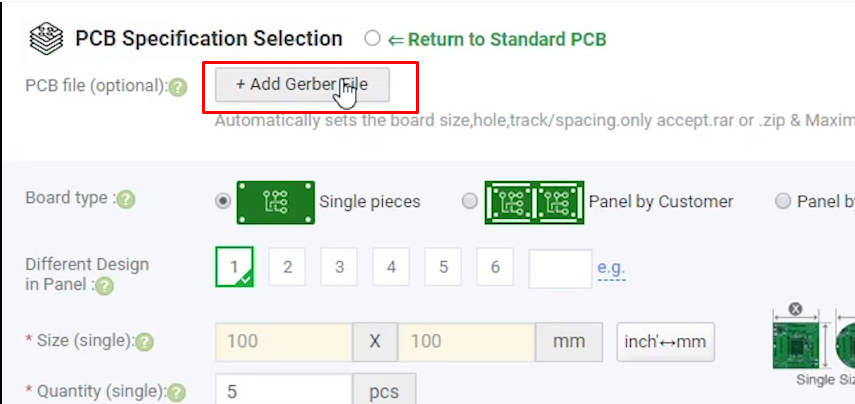This screenshot has width=855, height=404.
Task: Choose 2 different designs in panel
Action: [x=287, y=268]
